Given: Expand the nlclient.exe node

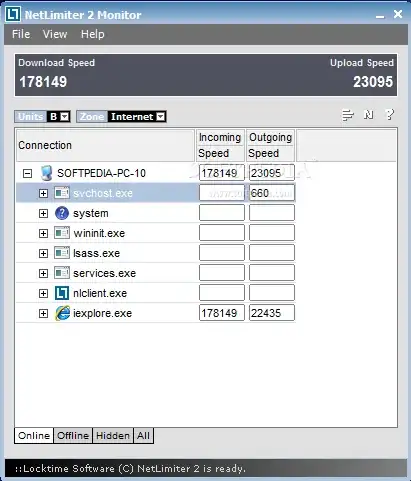Looking at the screenshot, I should (43, 293).
